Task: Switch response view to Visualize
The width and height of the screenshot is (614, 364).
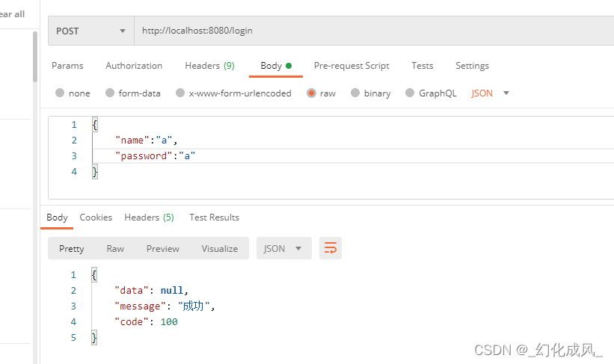Action: coord(220,249)
